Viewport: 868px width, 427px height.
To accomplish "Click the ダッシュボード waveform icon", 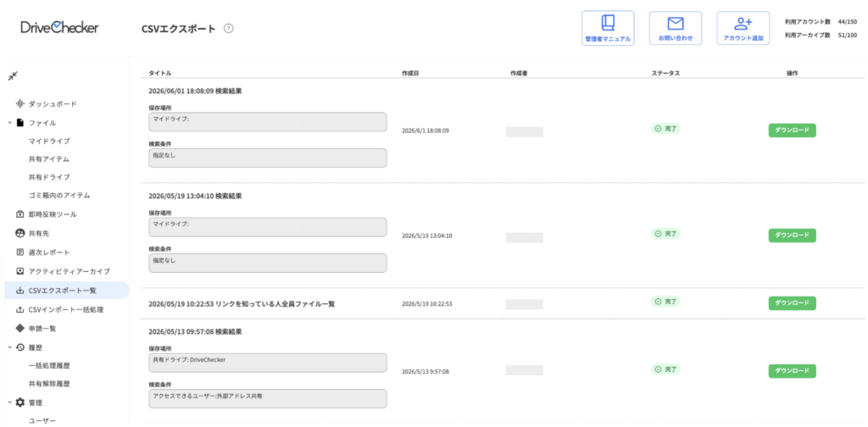I will pos(20,103).
